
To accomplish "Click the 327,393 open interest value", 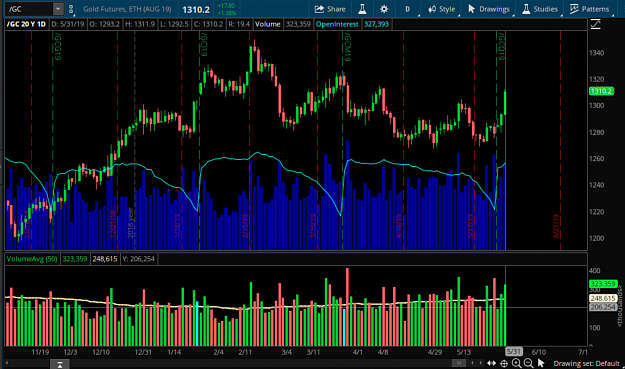I will click(376, 24).
